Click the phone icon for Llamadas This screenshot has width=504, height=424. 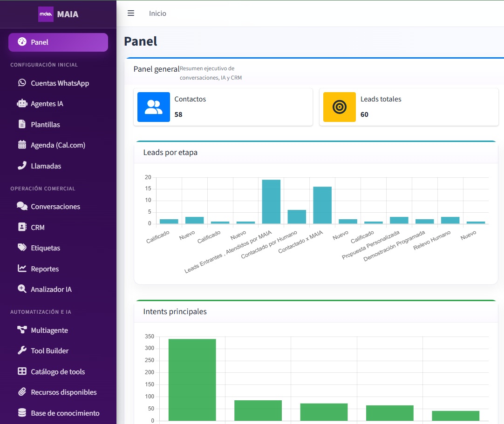[22, 165]
